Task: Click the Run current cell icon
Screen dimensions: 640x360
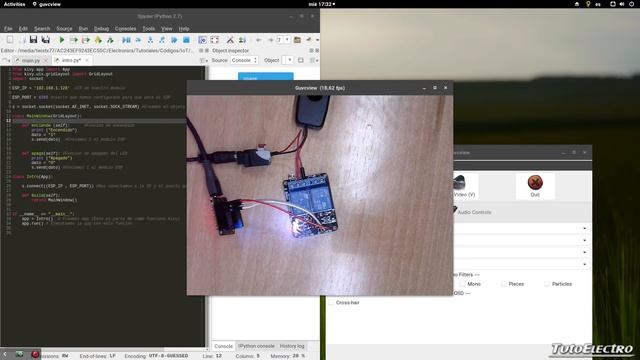Action: pyautogui.click(x=73, y=40)
